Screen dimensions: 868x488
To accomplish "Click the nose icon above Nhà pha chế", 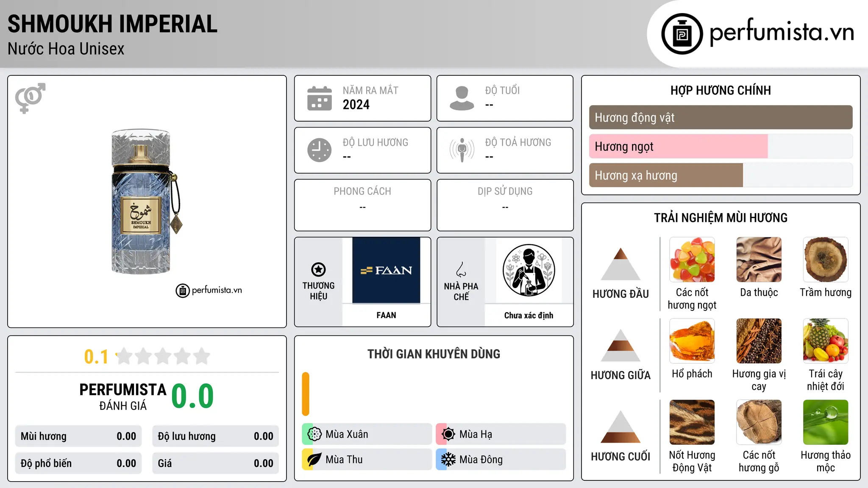I will (461, 269).
